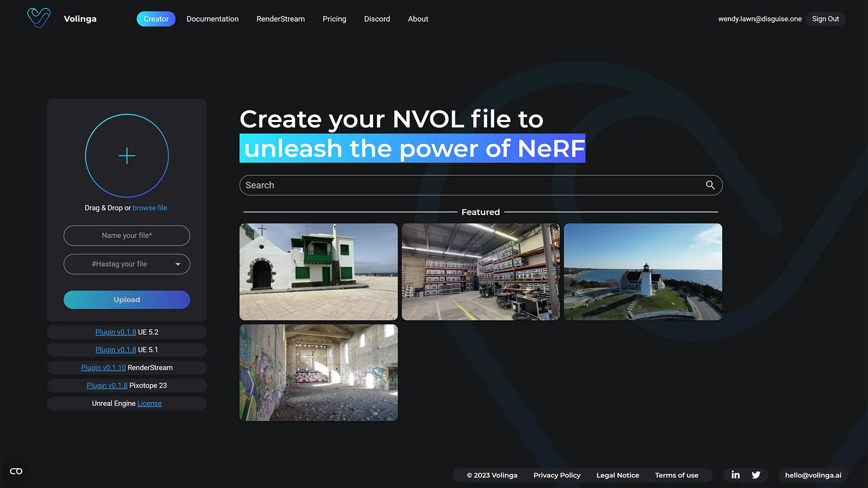Click the browse file link
This screenshot has width=868, height=488.
150,208
